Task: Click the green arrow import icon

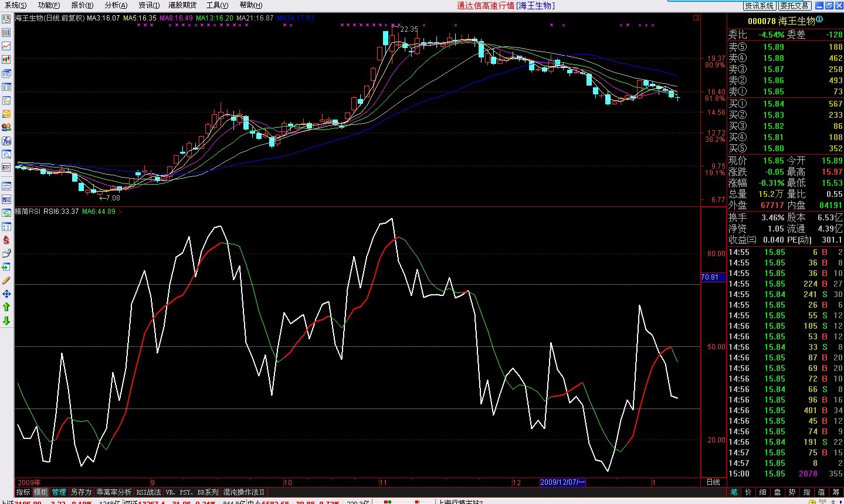Action: pyautogui.click(x=6, y=267)
